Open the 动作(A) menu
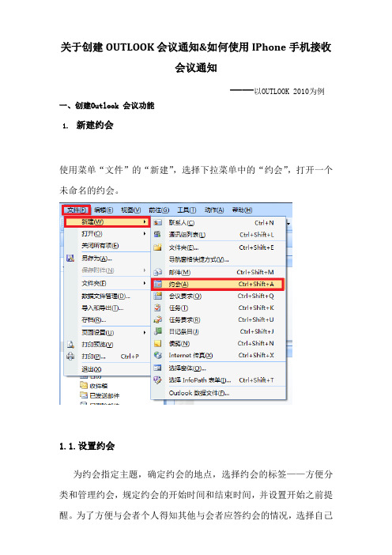 (214, 210)
